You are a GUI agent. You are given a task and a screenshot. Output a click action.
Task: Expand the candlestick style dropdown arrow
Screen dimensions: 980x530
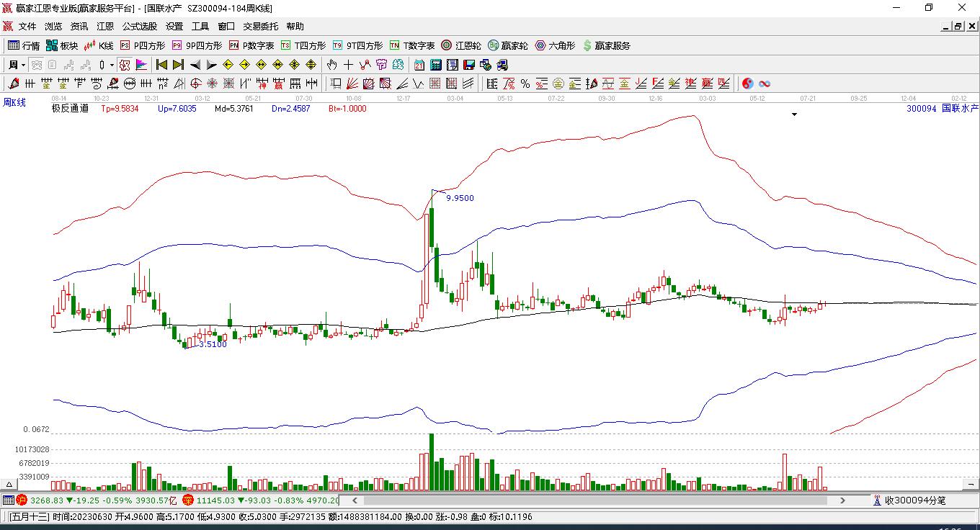pos(112,65)
